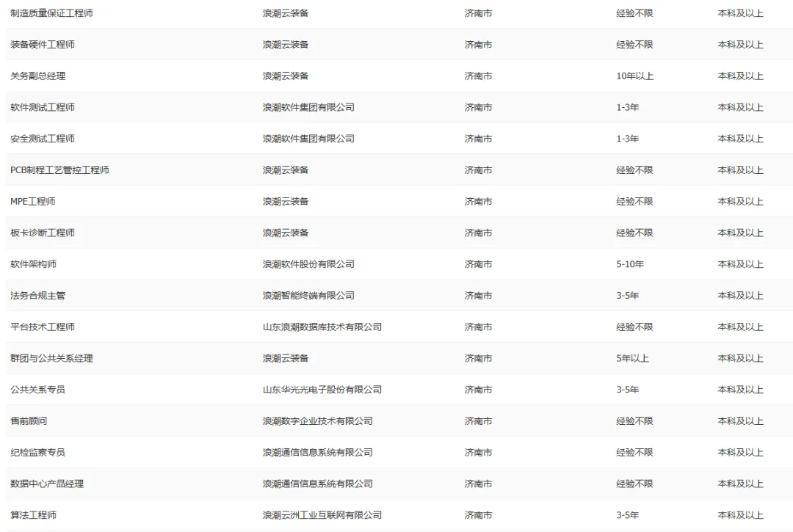Click 浪潮云装备 in the MPE工程师 row
Screen dimensions: 793x532
(x=286, y=201)
